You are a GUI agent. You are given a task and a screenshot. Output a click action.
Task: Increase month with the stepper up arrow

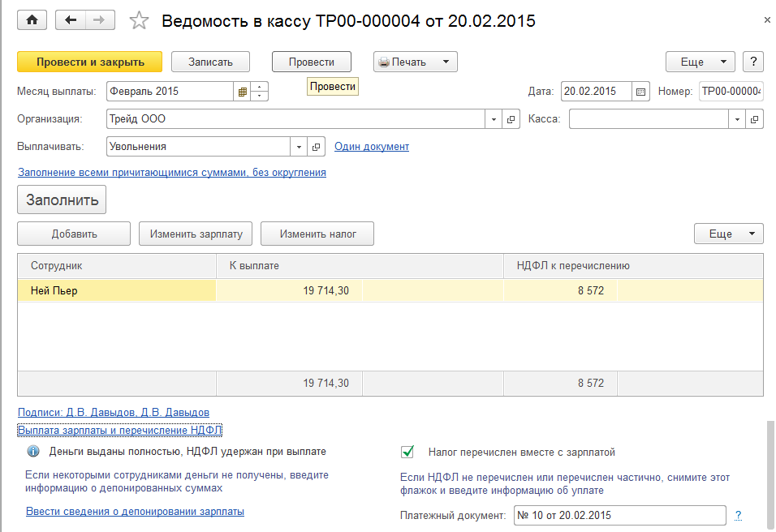coord(260,87)
